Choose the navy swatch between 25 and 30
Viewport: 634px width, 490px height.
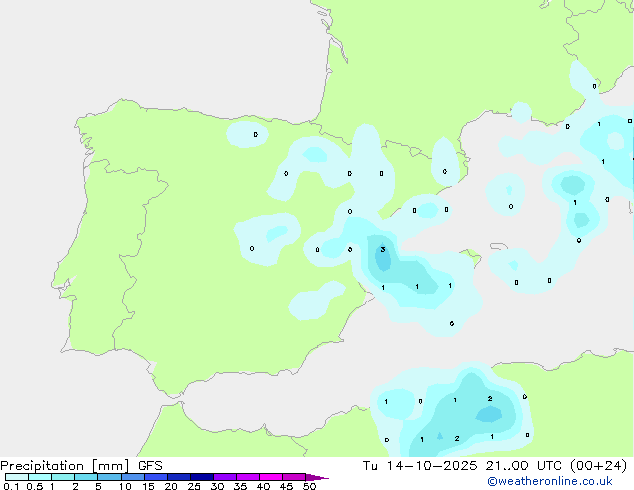[201, 477]
